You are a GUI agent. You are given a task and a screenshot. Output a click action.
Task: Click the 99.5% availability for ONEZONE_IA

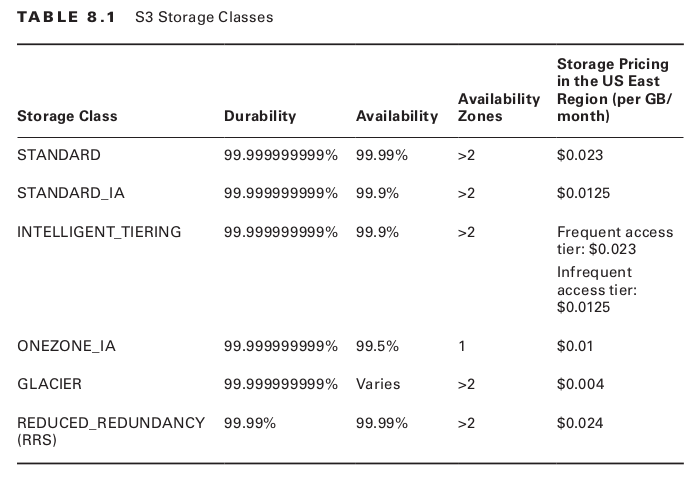coord(377,346)
